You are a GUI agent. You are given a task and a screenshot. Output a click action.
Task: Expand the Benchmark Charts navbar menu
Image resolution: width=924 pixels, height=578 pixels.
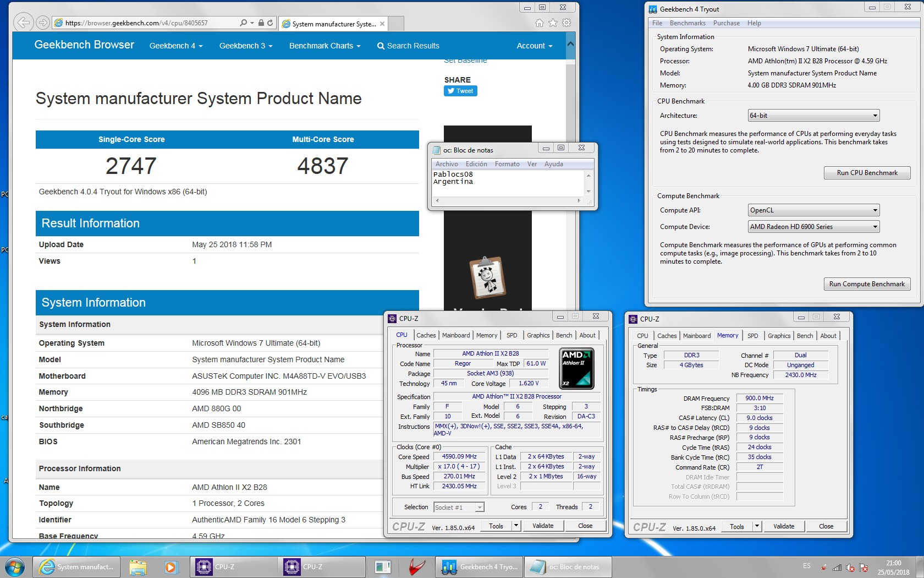[x=325, y=46]
